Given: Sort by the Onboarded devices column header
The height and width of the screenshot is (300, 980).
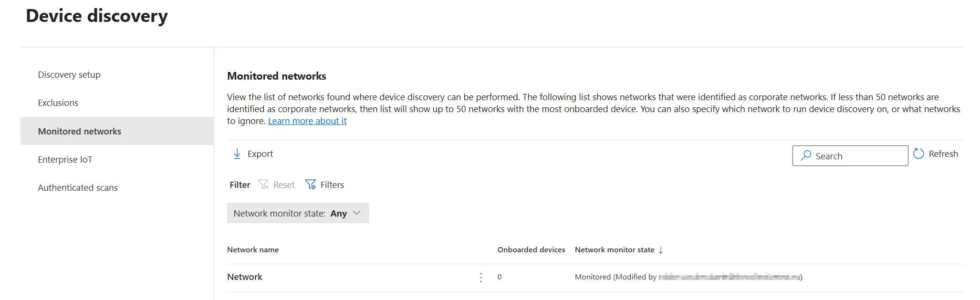Looking at the screenshot, I should [x=531, y=250].
